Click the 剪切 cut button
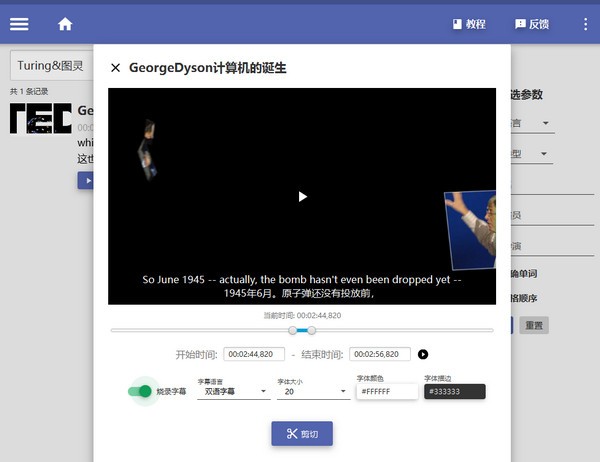 point(302,433)
